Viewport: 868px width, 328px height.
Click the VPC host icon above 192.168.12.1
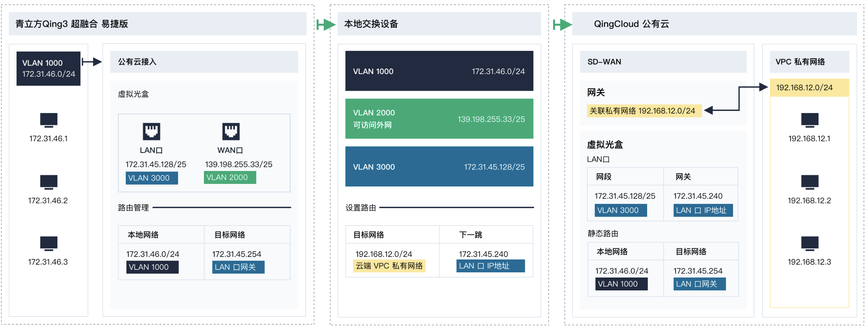[810, 120]
